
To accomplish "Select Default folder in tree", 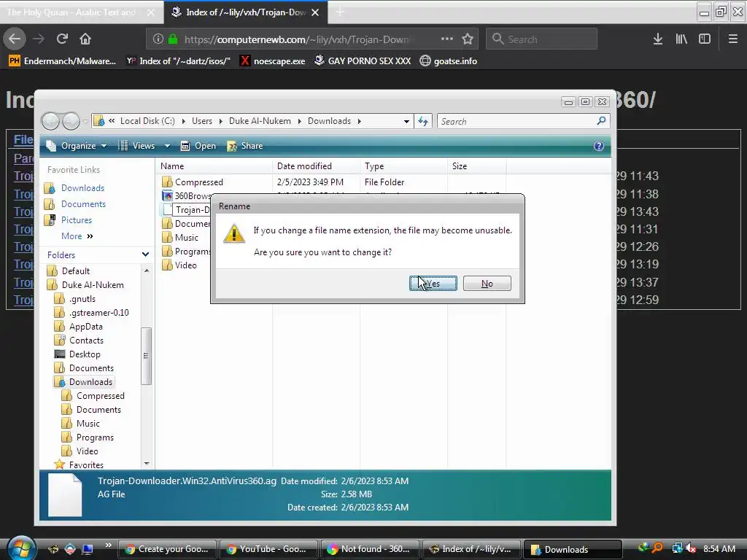I will [x=75, y=271].
